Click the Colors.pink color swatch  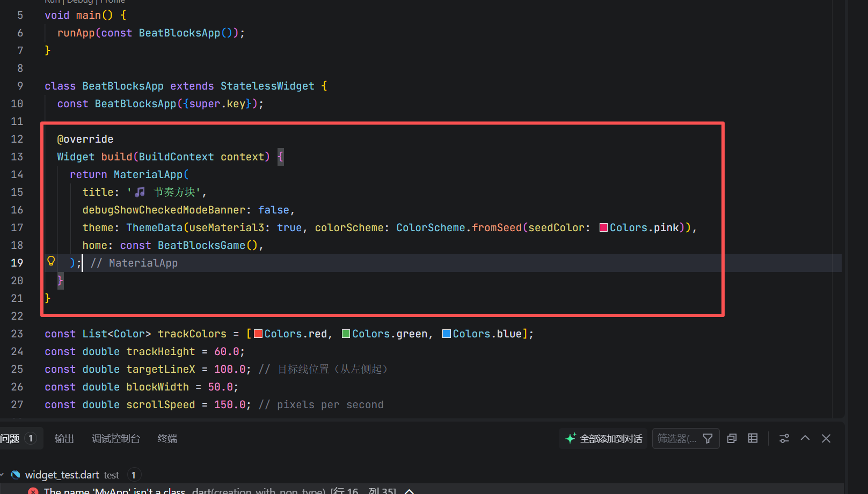click(603, 227)
